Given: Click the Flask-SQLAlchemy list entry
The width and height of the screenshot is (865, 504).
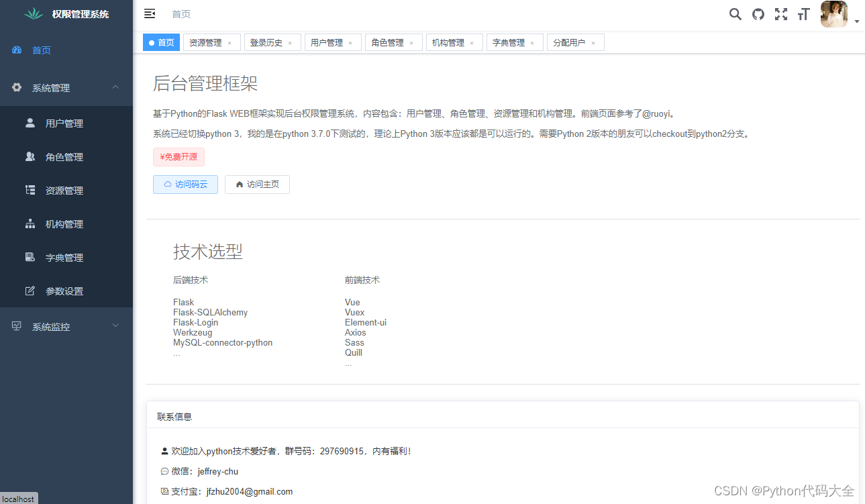Looking at the screenshot, I should coord(211,313).
